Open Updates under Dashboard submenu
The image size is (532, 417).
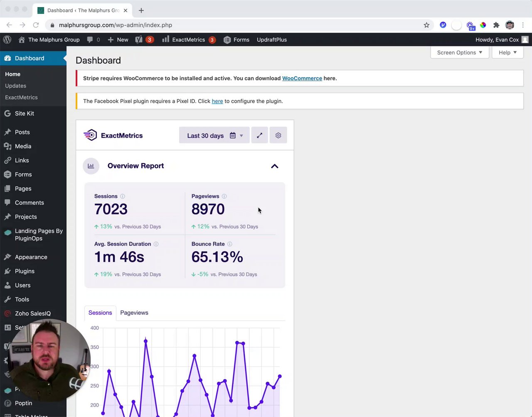[16, 86]
